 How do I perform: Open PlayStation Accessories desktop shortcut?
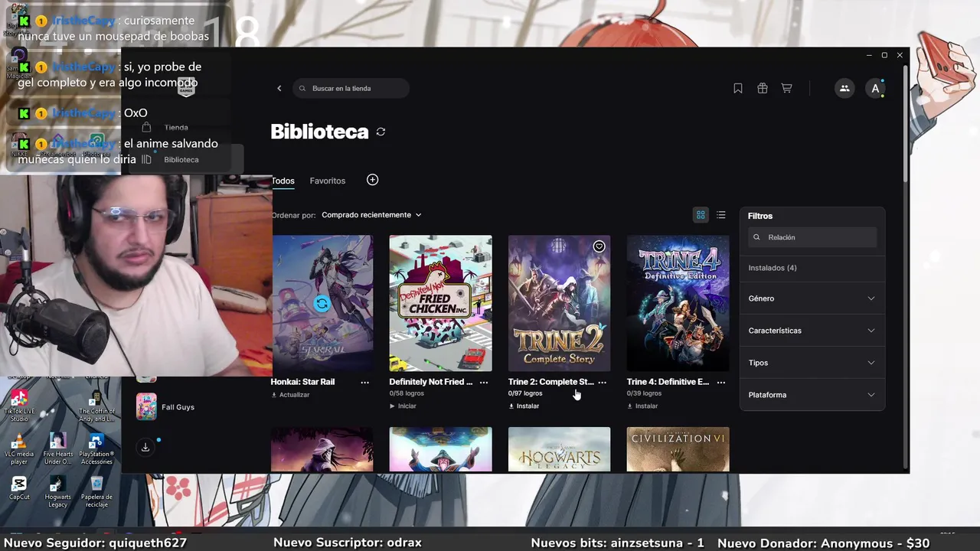pos(96,448)
